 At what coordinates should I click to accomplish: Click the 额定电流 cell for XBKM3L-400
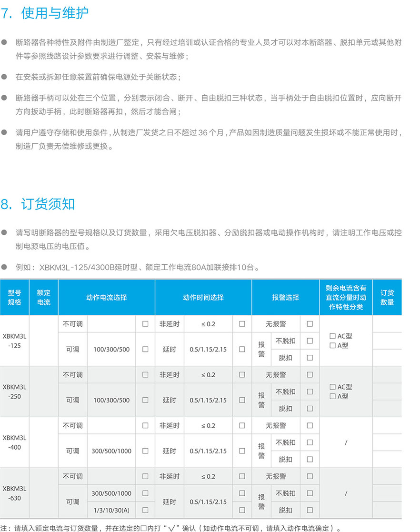(x=43, y=442)
